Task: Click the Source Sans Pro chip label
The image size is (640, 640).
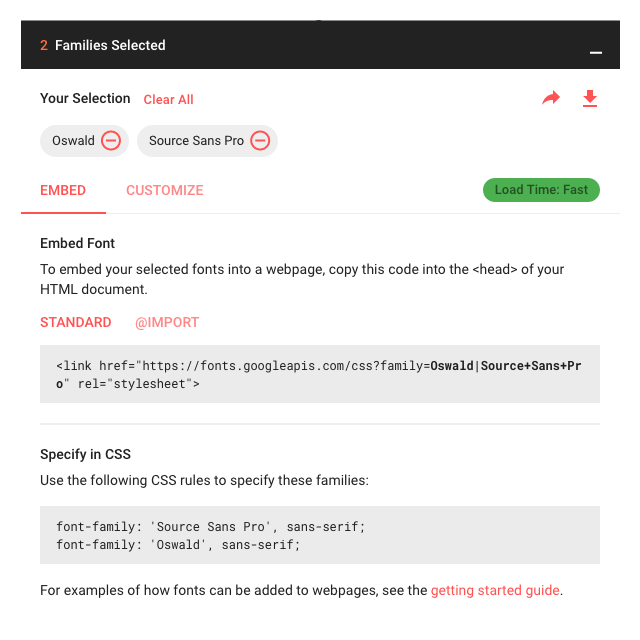Action: [196, 141]
